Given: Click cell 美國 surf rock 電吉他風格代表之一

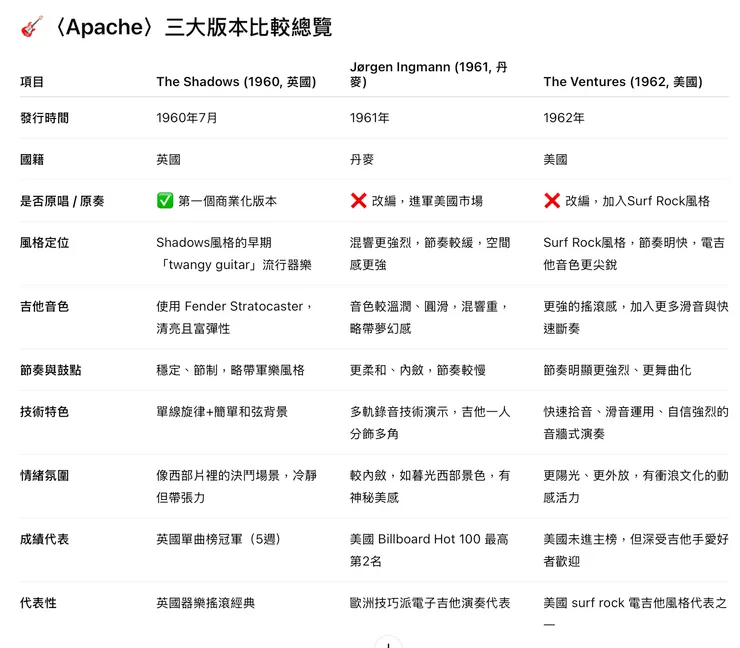Looking at the screenshot, I should click(x=635, y=613).
